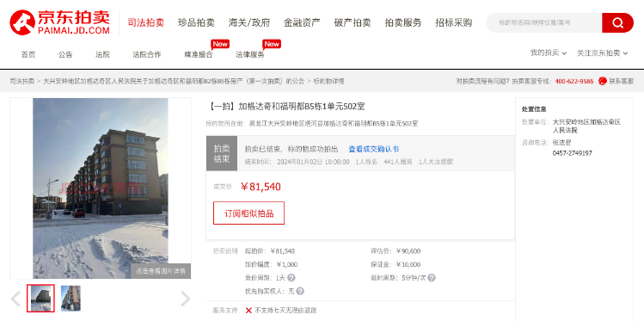This screenshot has height=321, width=644.
Task: Click the 订阅相似拍品 button
Action: click(x=248, y=213)
